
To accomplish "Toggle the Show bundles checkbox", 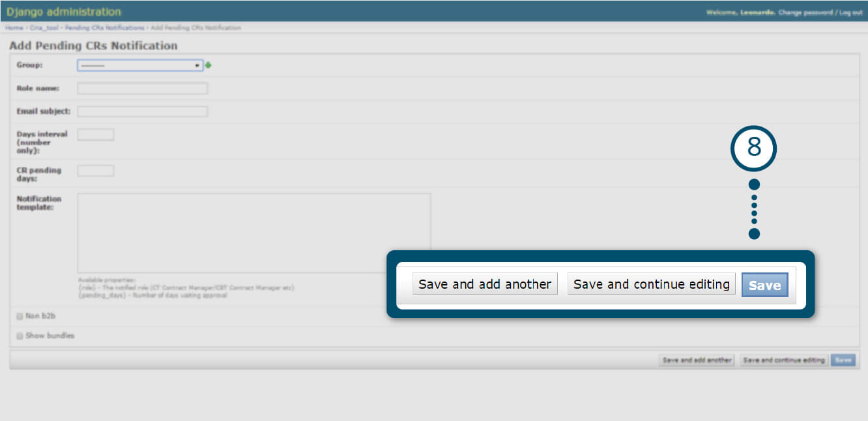I will pos(20,336).
